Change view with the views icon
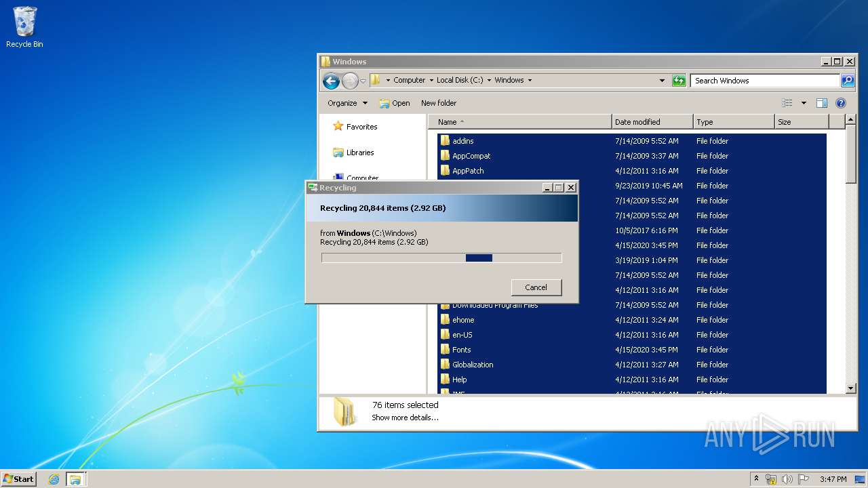This screenshot has height=488, width=868. pyautogui.click(x=787, y=103)
